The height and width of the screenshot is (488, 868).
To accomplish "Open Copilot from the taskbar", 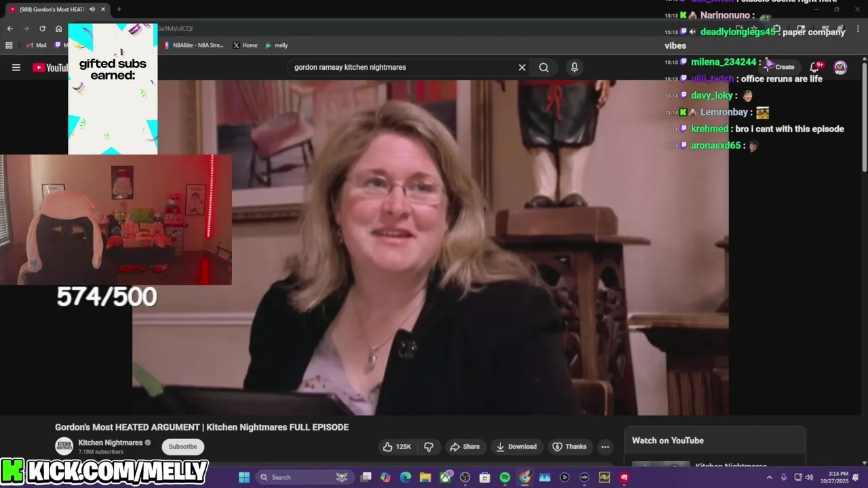I will click(386, 477).
